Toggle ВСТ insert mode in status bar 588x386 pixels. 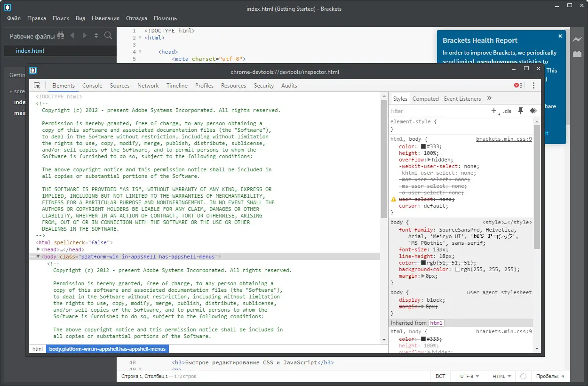tap(440, 377)
